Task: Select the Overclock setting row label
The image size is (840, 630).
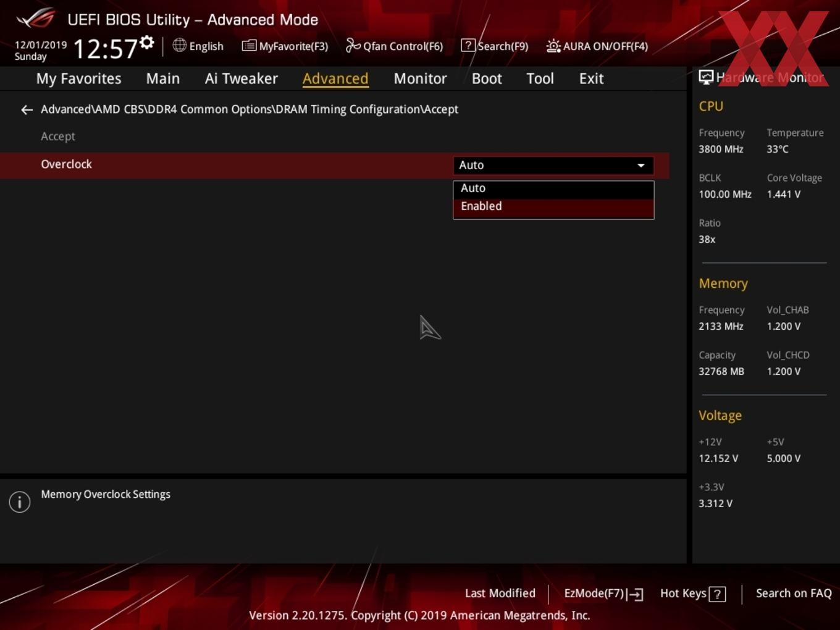Action: [67, 164]
